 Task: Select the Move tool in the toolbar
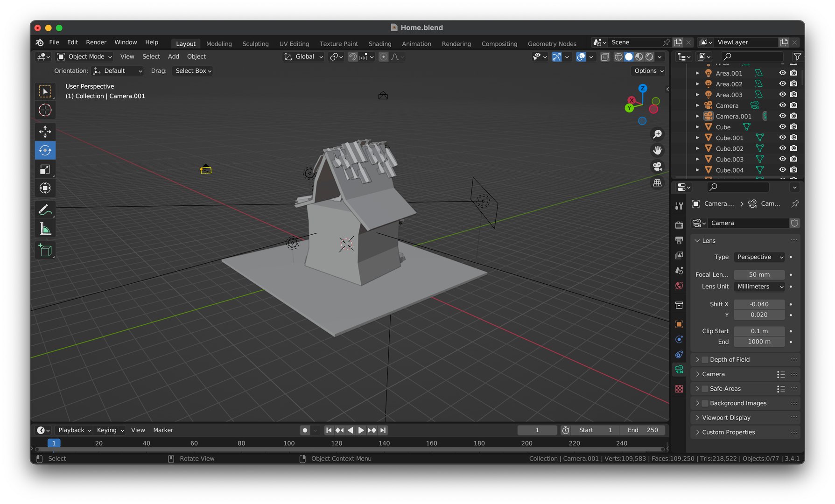(x=45, y=132)
